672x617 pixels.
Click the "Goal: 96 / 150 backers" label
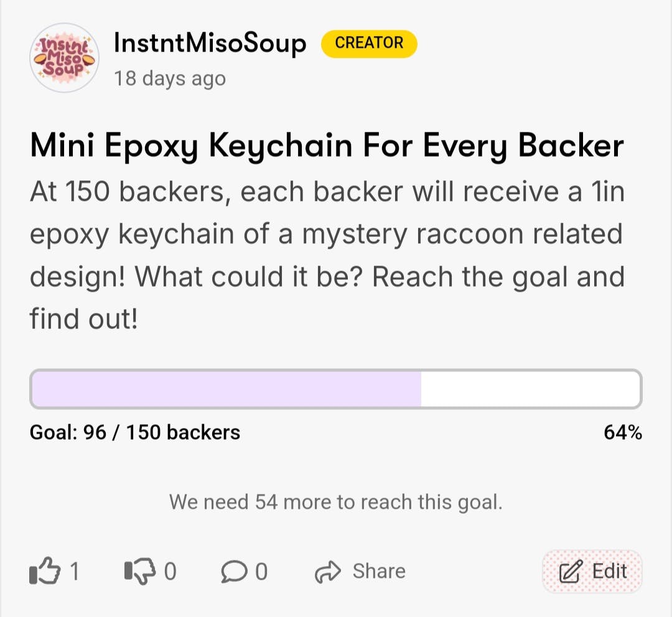[x=135, y=432]
